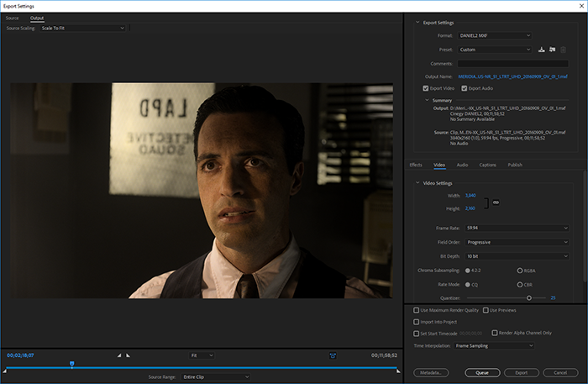
Task: Click the Comments input field
Action: coord(512,63)
